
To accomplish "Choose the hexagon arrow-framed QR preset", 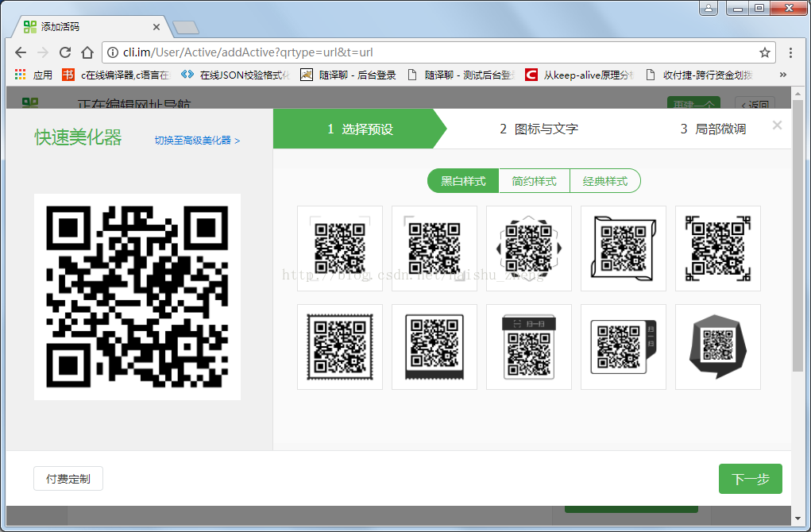I will click(x=528, y=249).
